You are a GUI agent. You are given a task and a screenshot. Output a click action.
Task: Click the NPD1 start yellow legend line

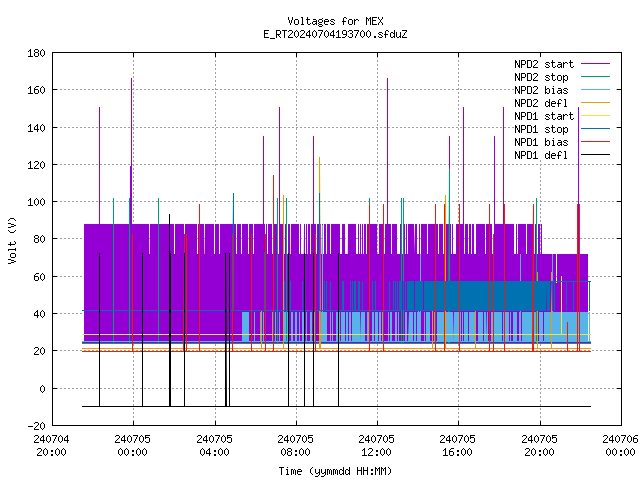point(595,116)
